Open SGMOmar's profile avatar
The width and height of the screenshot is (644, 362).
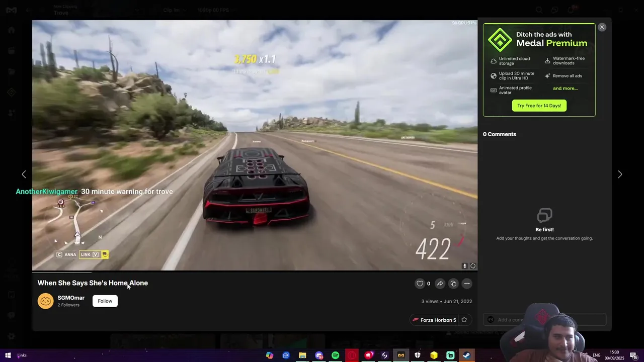[45, 301]
